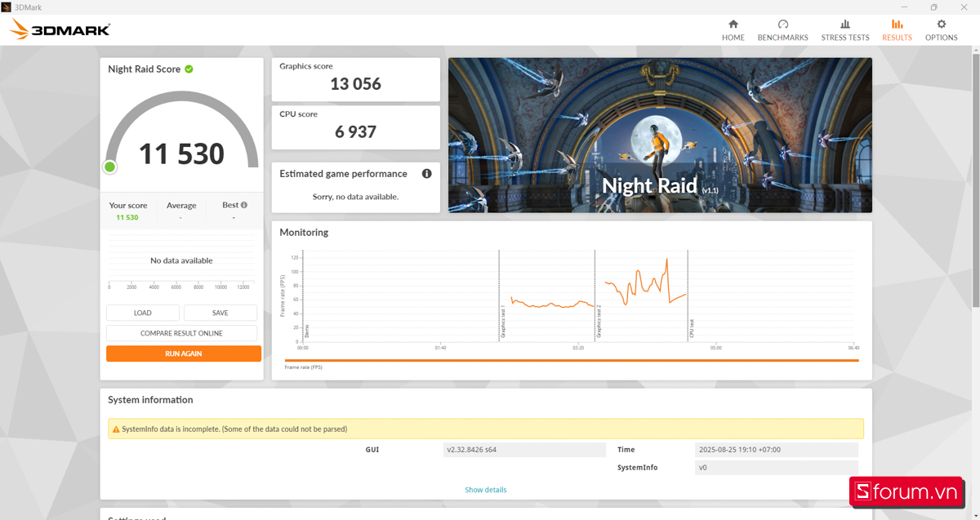Click the Demo marker in monitoring chart
The image size is (980, 520).
click(306, 331)
